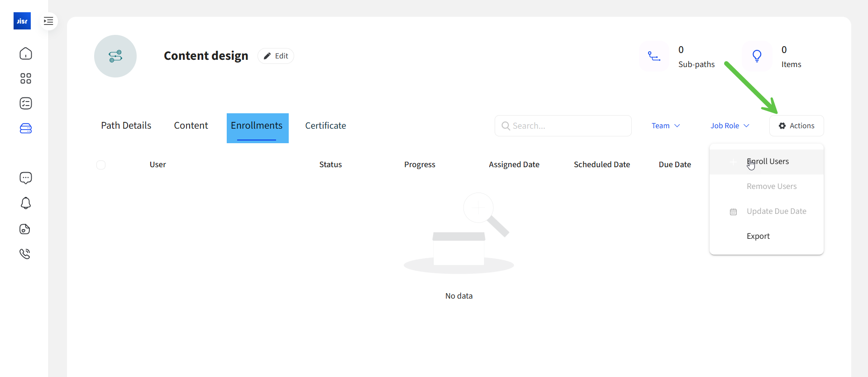Screen dimensions: 868x377
Task: Click the Edit button next to Content design
Action: (x=276, y=56)
